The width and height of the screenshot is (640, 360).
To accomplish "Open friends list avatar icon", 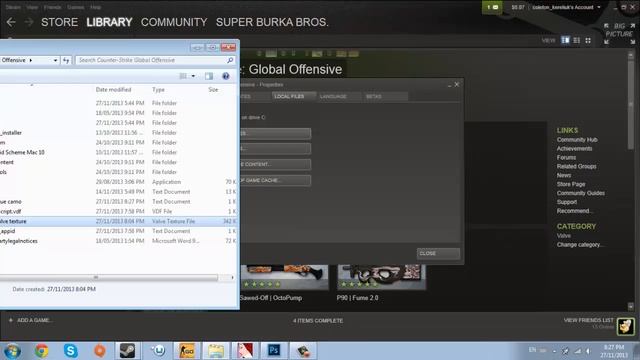I will click(626, 326).
